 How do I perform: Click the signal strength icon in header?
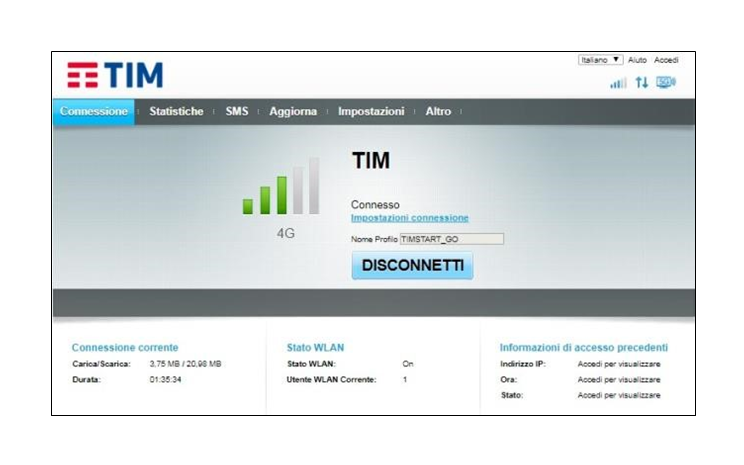click(x=618, y=83)
